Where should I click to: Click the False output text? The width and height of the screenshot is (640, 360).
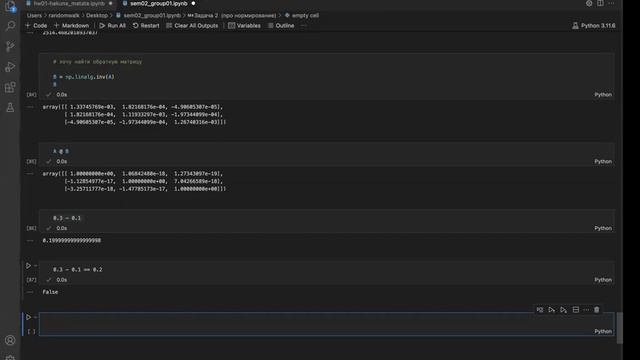50,292
